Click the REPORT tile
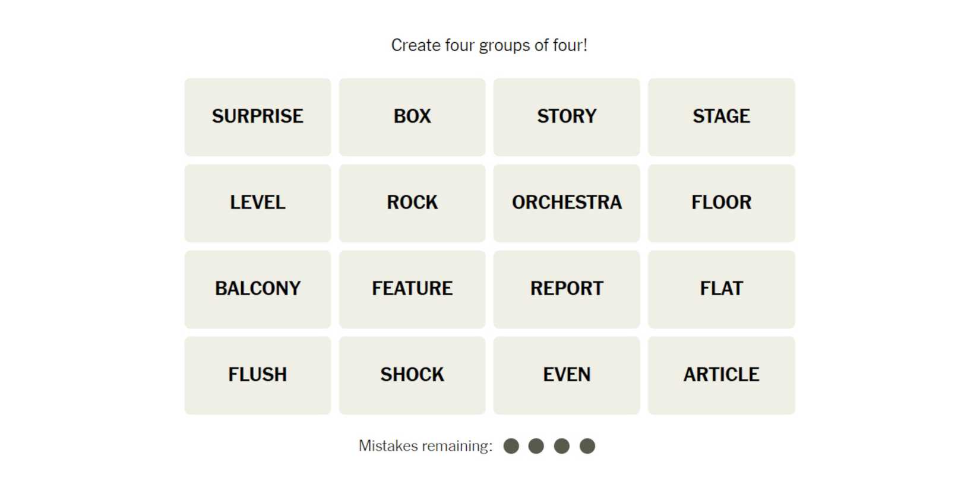The height and width of the screenshot is (490, 980). click(x=567, y=289)
